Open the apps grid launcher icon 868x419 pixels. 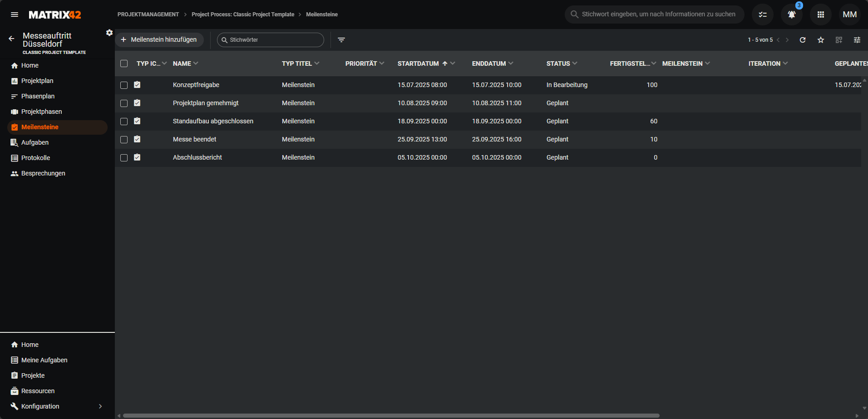coord(820,15)
